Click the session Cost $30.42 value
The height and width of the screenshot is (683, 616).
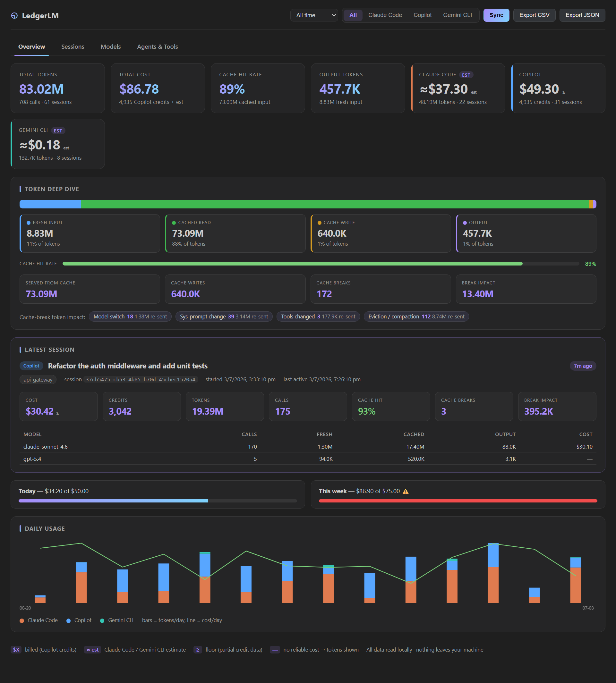point(39,411)
